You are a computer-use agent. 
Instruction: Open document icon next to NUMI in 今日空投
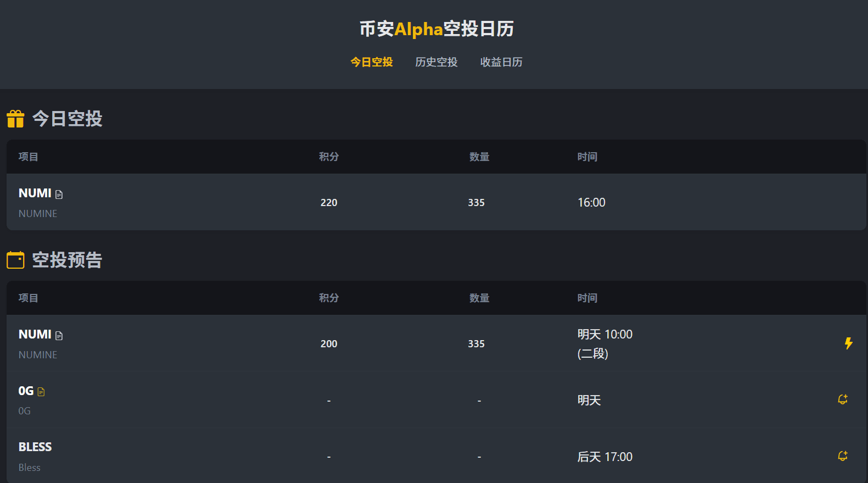click(x=59, y=195)
